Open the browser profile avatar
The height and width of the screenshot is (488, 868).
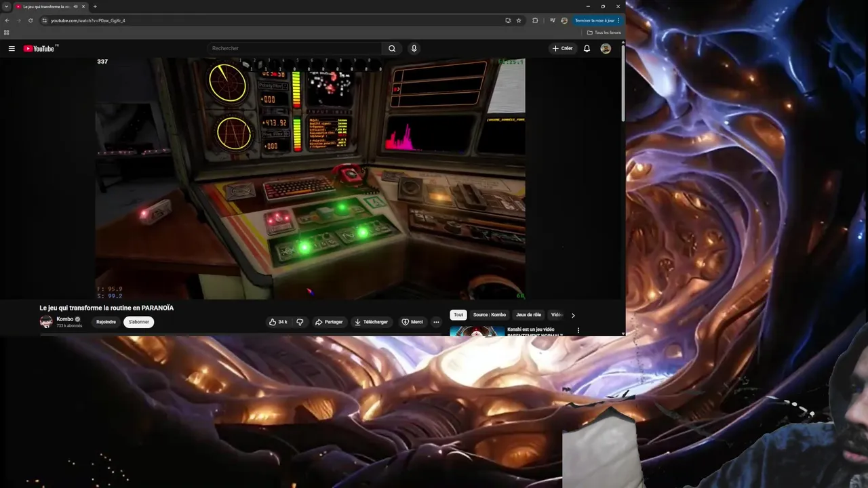pos(564,20)
